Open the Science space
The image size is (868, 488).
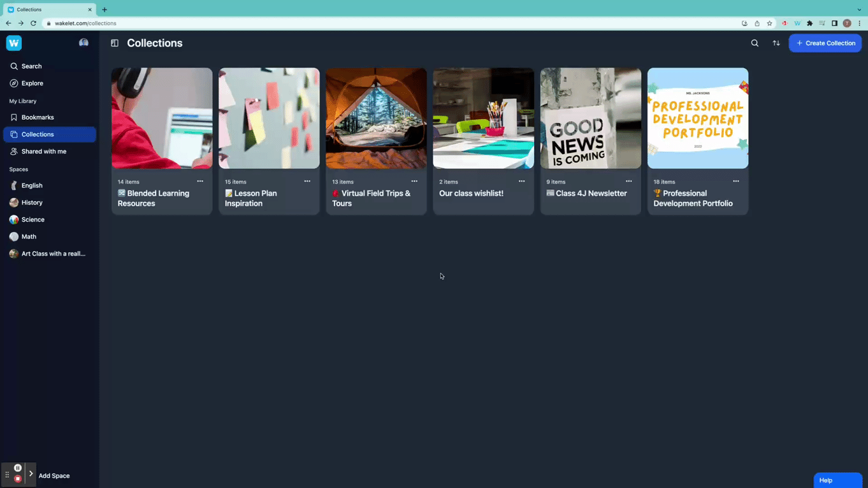point(33,220)
